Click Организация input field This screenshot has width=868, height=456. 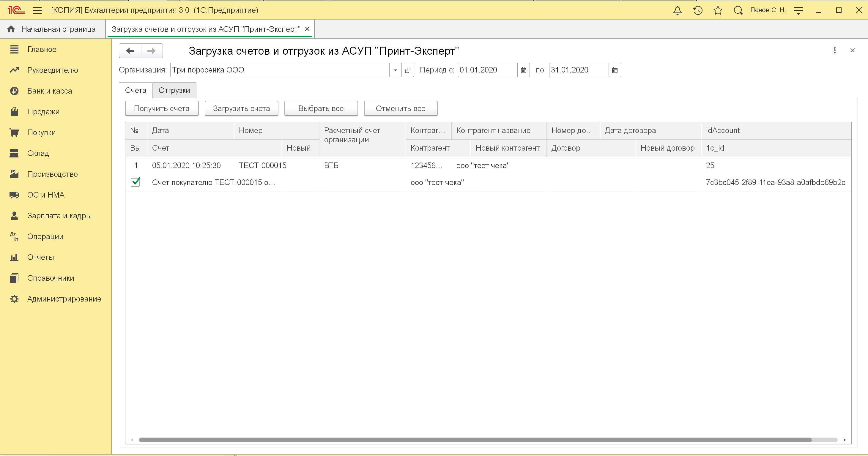(280, 70)
